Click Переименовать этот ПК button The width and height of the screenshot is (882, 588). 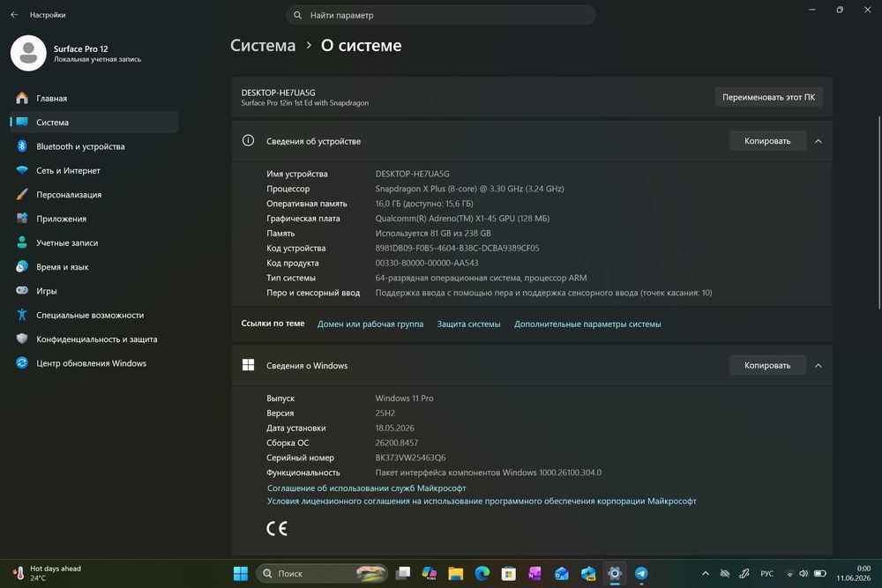click(x=768, y=97)
